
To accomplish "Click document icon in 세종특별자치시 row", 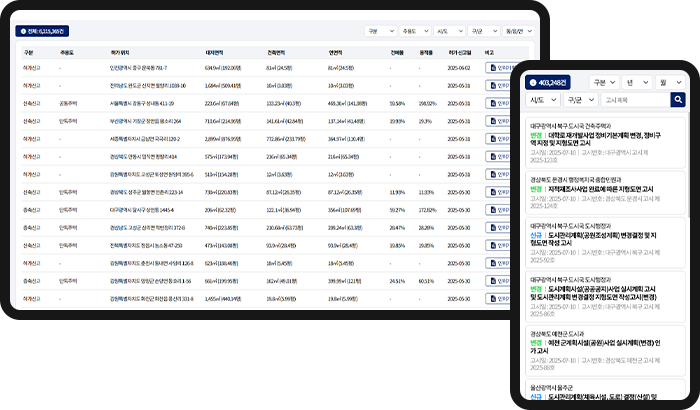I will tap(491, 138).
